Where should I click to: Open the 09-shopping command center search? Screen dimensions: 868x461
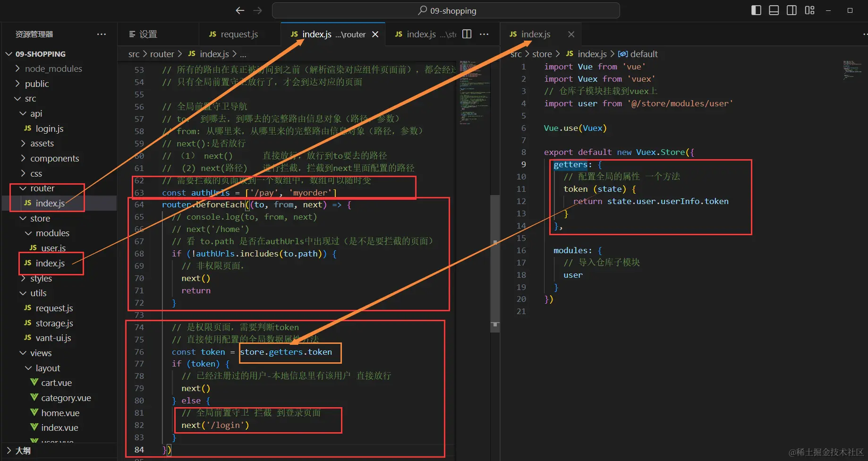(446, 10)
